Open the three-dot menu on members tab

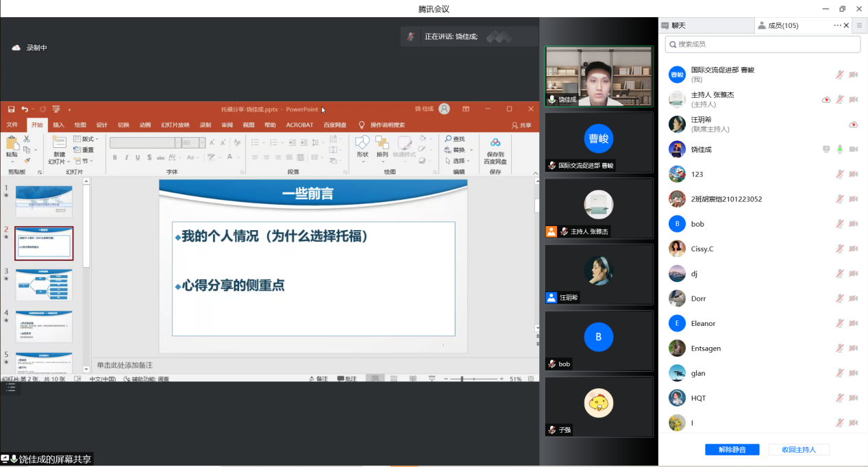coord(836,25)
